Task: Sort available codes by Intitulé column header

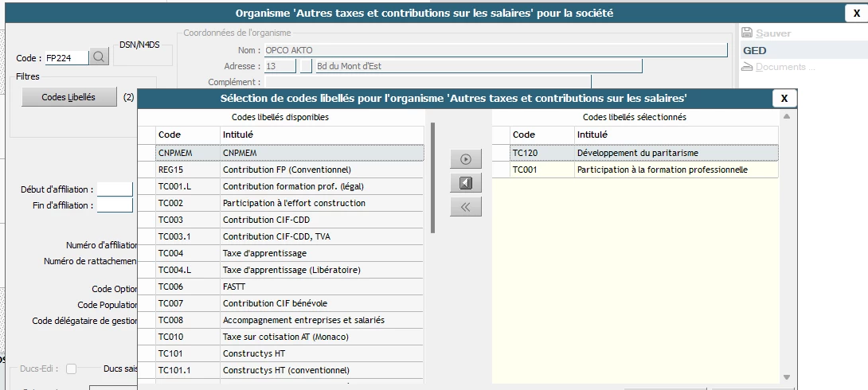Action: (322, 135)
